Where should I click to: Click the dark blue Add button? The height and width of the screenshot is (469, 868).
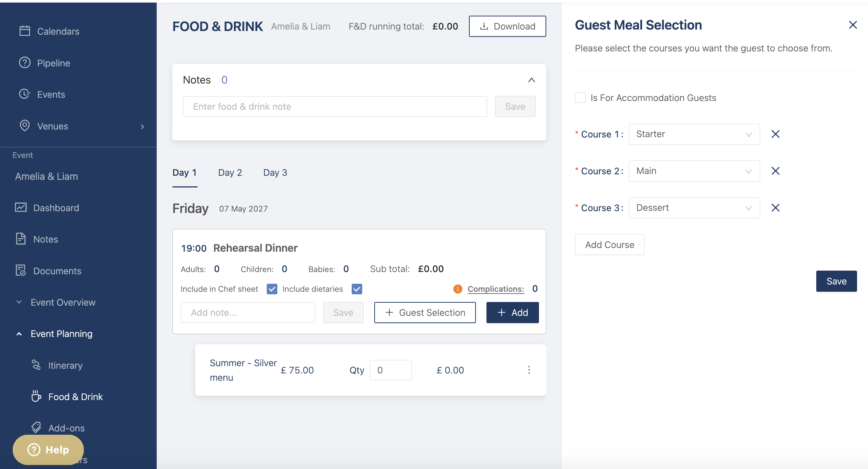point(512,313)
